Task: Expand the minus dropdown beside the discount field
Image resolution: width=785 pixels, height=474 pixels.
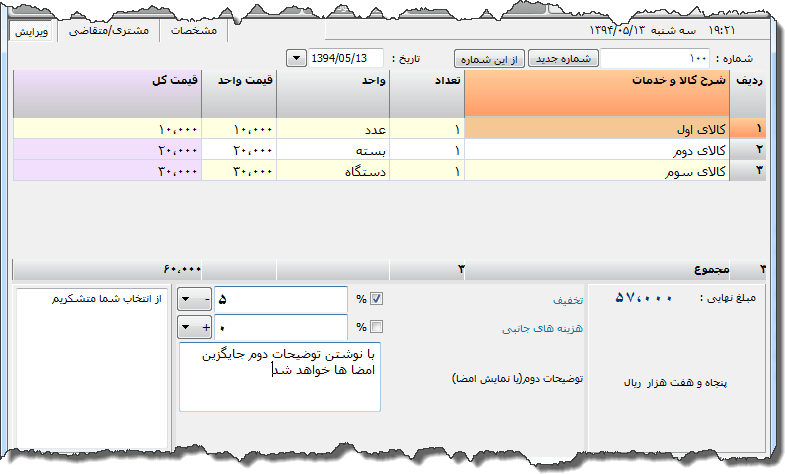Action: click(x=192, y=298)
